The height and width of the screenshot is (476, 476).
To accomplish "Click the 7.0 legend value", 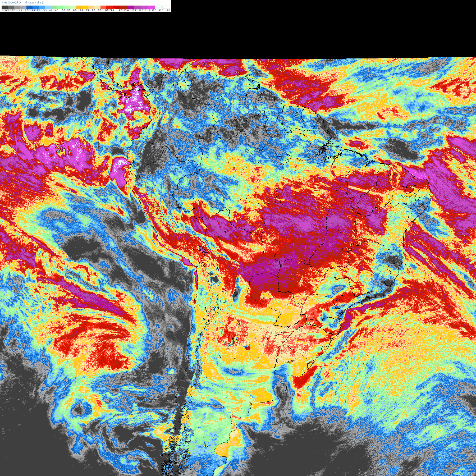I will pyautogui.click(x=88, y=10).
